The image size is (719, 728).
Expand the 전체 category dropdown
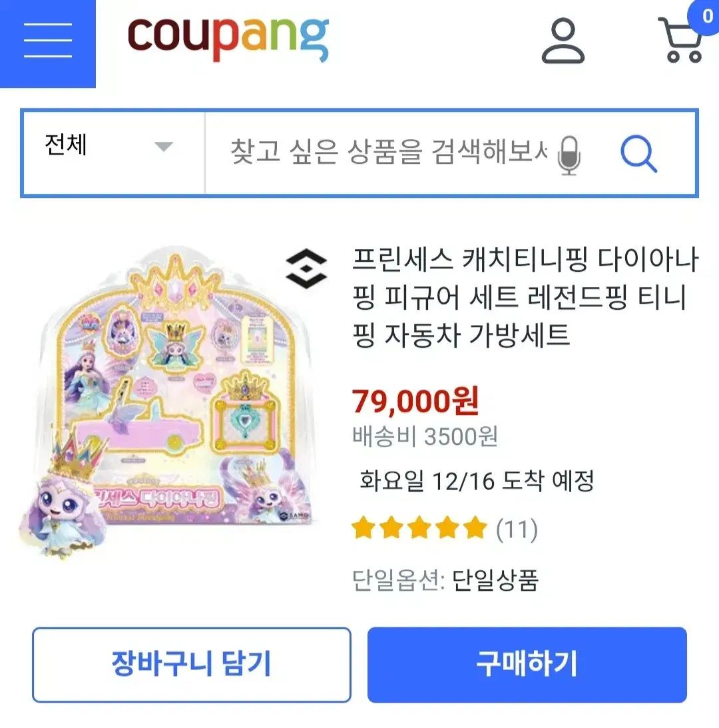coord(114,153)
